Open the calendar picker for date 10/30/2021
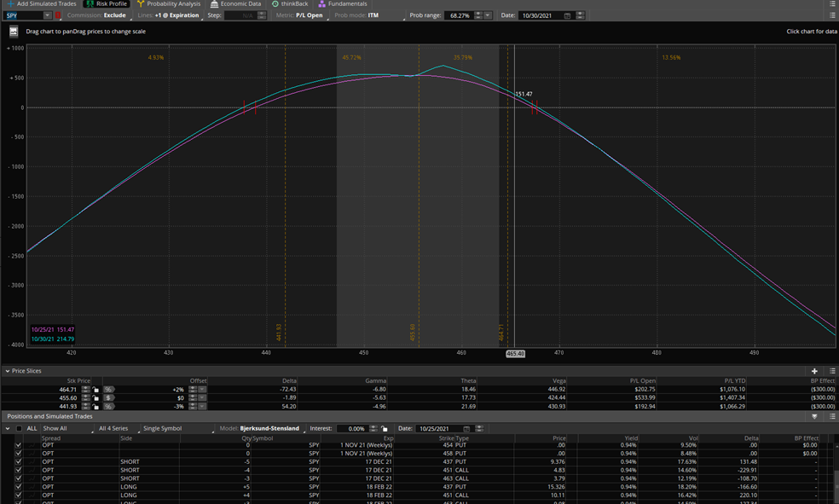This screenshot has height=504, width=839. [567, 15]
